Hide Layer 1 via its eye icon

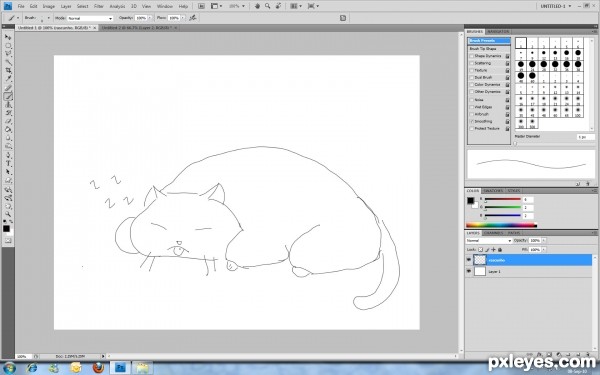point(469,271)
